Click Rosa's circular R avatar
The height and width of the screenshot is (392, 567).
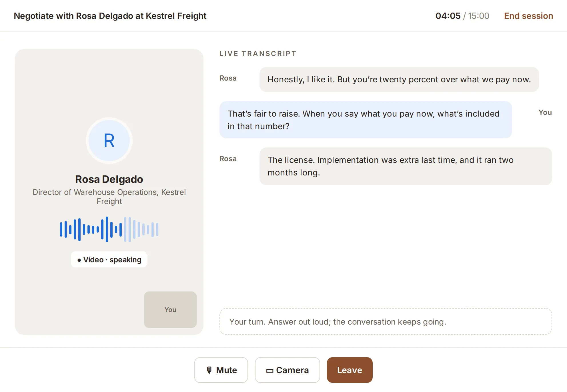pos(109,141)
